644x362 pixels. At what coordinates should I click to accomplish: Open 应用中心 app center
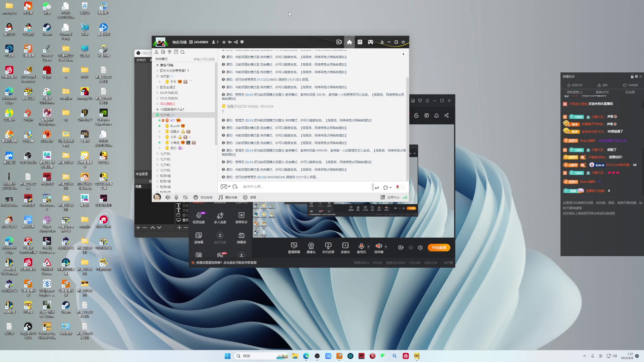tap(390, 197)
